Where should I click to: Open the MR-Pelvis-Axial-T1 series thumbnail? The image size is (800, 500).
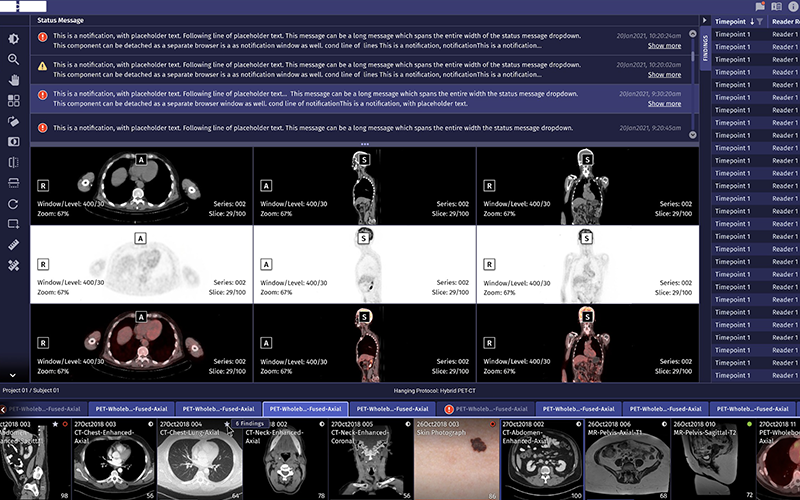point(627,460)
